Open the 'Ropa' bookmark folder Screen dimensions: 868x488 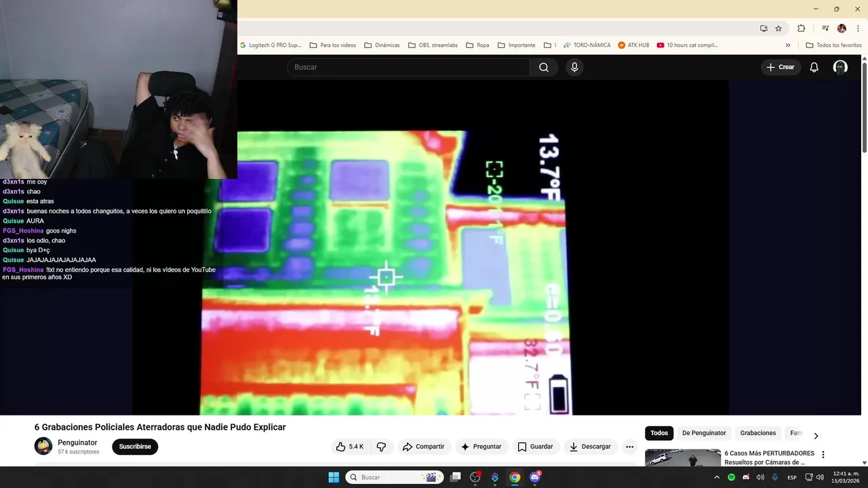[x=477, y=45]
